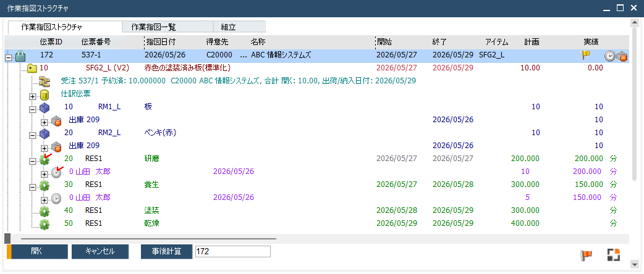The image size is (644, 274).
Task: Click the 終了 column header
Action: pos(439,42)
